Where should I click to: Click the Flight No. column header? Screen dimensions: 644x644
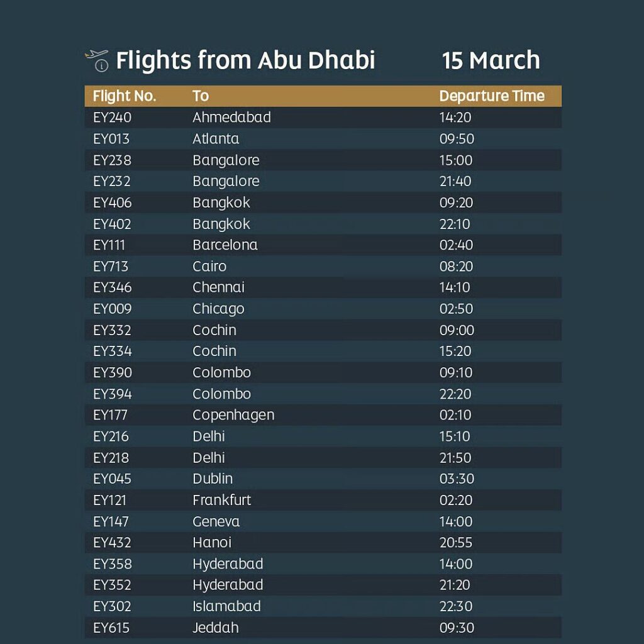(x=125, y=96)
